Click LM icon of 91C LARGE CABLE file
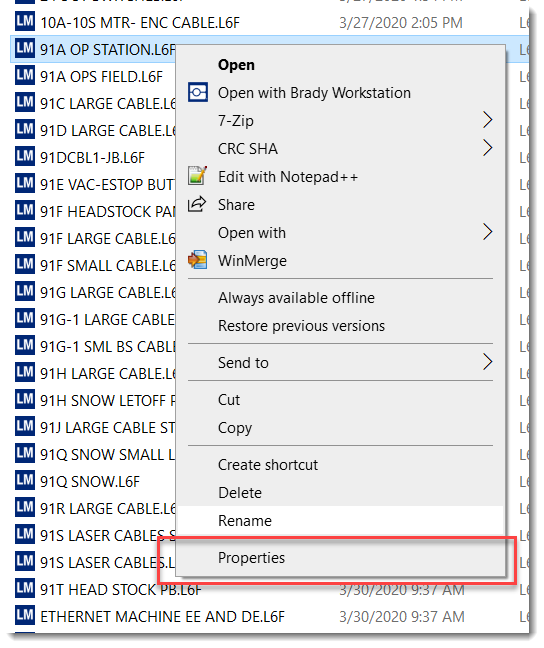The image size is (544, 648). [x=24, y=102]
